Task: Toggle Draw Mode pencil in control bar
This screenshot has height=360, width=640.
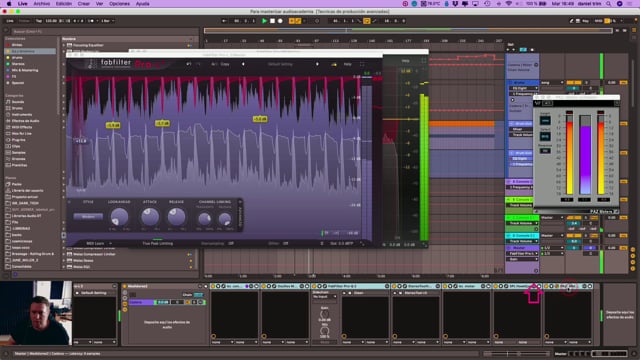Action: point(571,21)
